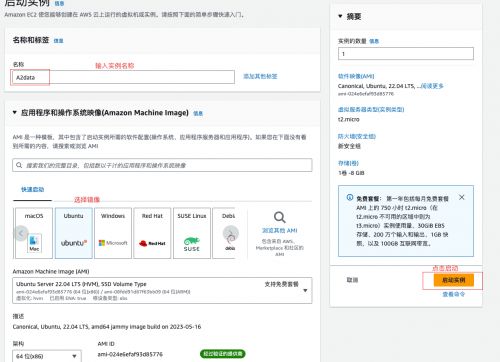Screen dimensions: 500x362
Task: Click the browse more AMIs magnifier icon
Action: coord(279,217)
